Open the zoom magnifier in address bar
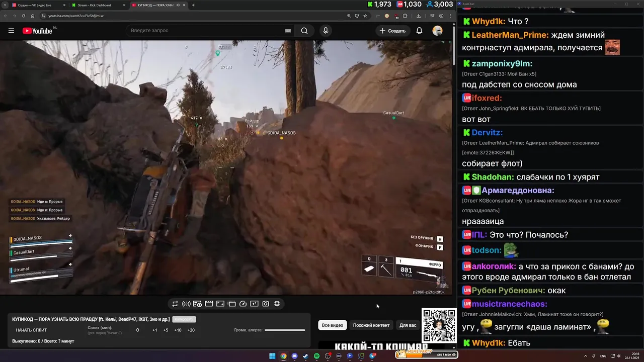 (x=349, y=16)
